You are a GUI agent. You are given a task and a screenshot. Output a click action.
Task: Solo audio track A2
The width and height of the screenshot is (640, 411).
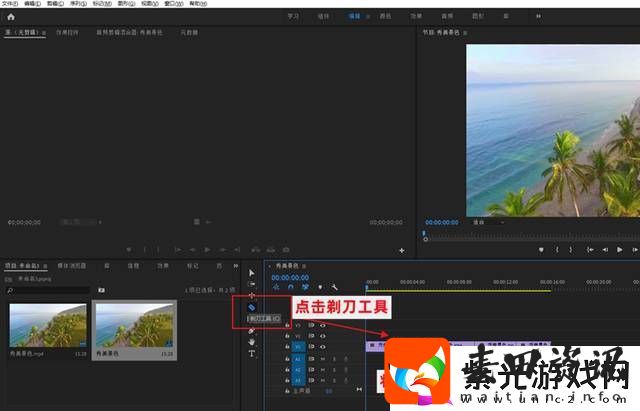point(334,370)
